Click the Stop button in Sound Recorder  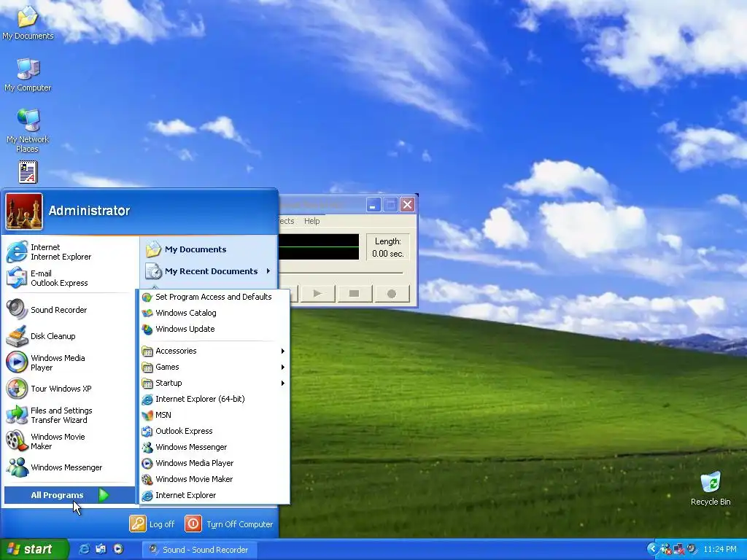pos(354,294)
